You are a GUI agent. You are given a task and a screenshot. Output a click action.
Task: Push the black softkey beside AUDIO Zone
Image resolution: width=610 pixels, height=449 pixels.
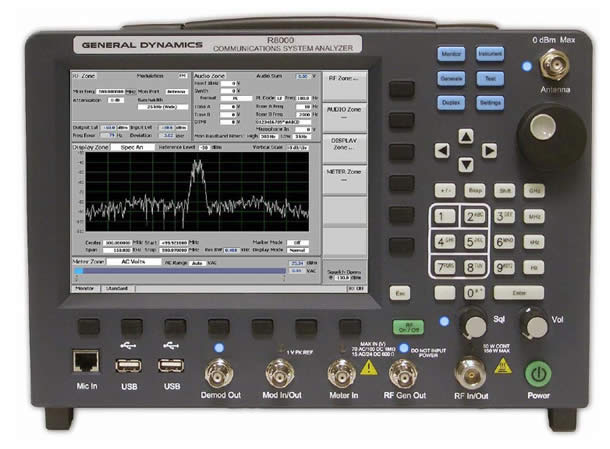click(x=401, y=120)
